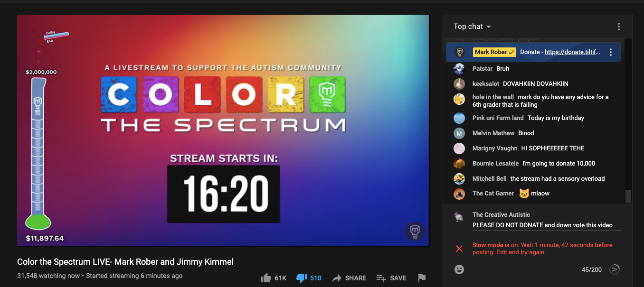Click the Edit and try again link
Viewport: 644px width, 287px height.
click(x=521, y=252)
